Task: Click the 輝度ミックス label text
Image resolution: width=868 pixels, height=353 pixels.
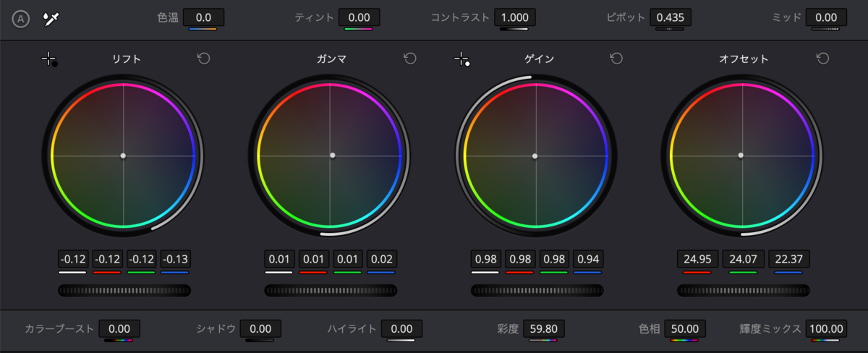Action: [x=770, y=329]
